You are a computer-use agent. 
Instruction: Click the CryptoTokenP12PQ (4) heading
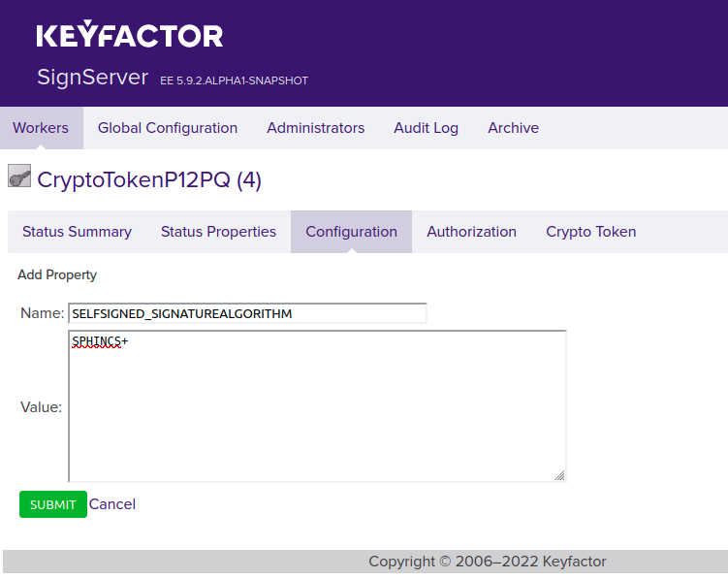click(x=149, y=180)
